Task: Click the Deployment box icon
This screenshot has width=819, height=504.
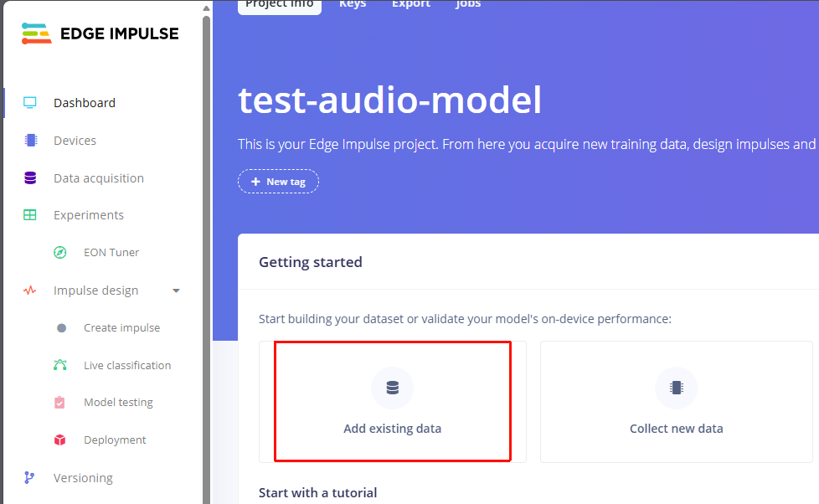Action: coord(60,440)
